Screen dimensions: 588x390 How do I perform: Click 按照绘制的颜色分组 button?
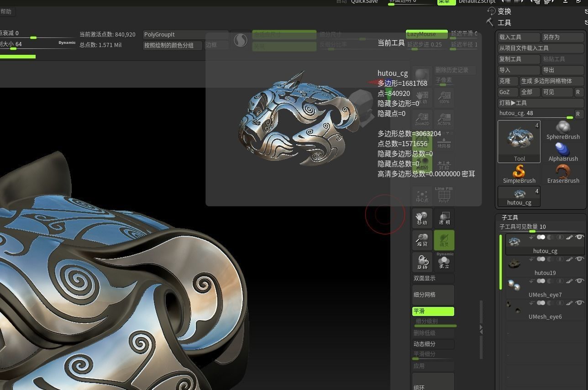coord(173,45)
